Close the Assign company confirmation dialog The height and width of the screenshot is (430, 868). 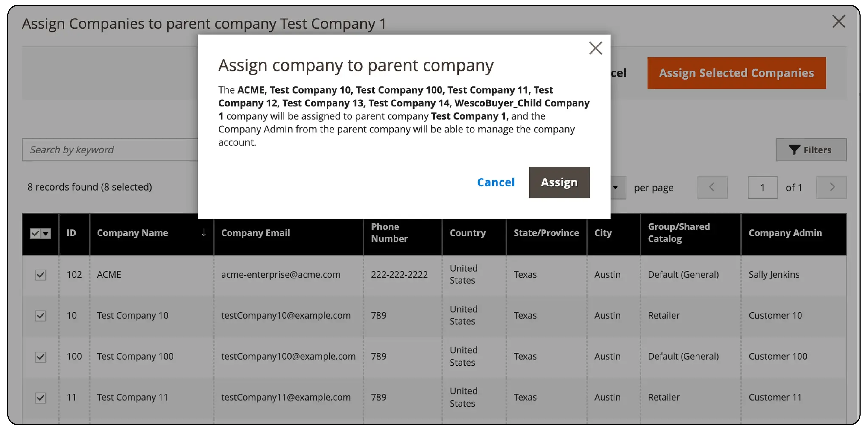pos(595,48)
